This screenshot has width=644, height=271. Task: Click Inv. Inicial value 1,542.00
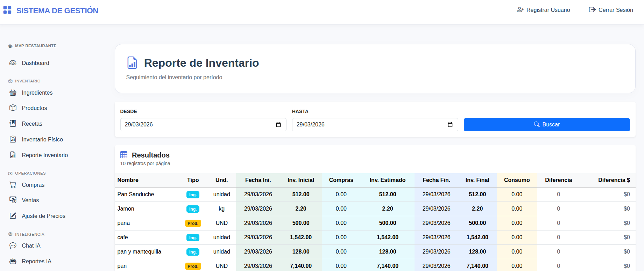coord(301,237)
